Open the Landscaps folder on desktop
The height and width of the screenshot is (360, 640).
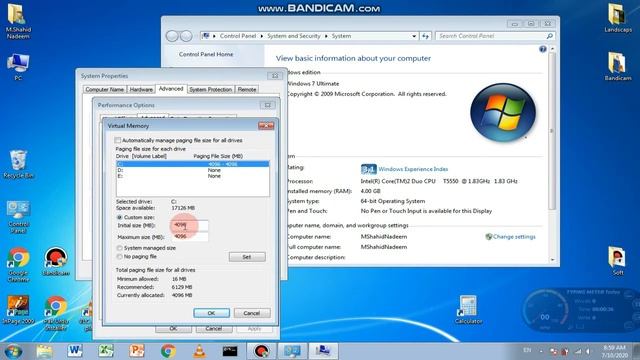point(618,18)
